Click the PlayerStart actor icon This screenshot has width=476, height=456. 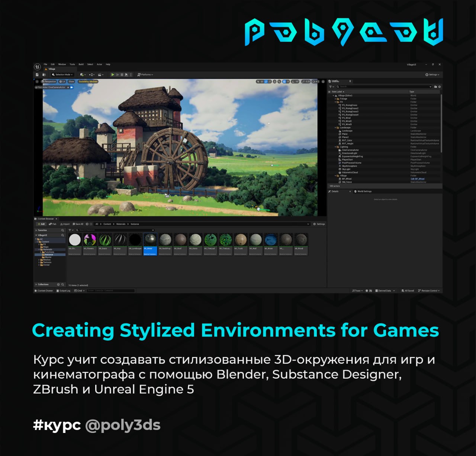[x=340, y=160]
